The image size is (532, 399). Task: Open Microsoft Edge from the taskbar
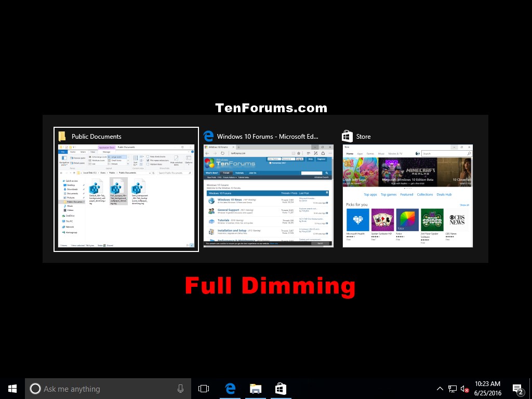230,389
